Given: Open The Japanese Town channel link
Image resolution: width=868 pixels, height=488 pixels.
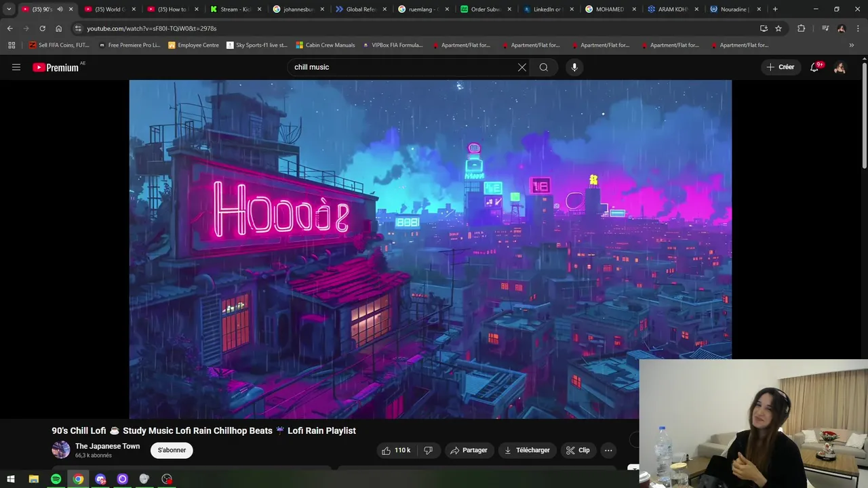Looking at the screenshot, I should point(107,446).
